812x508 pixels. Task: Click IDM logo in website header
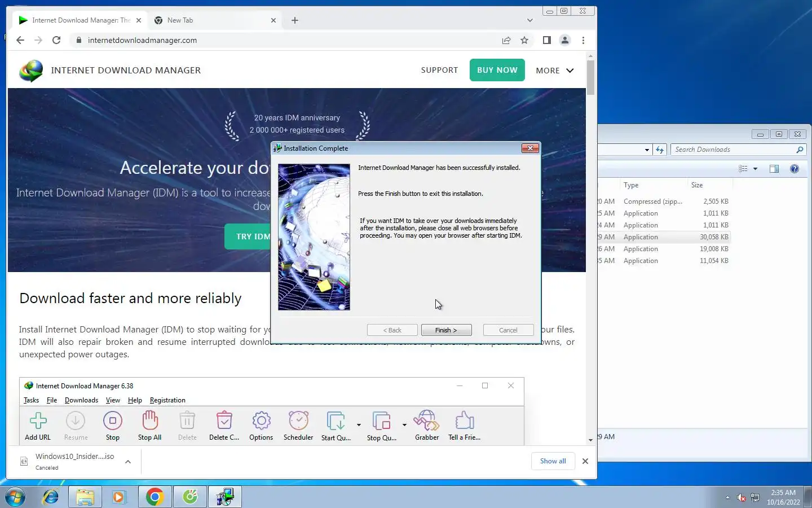pos(31,71)
